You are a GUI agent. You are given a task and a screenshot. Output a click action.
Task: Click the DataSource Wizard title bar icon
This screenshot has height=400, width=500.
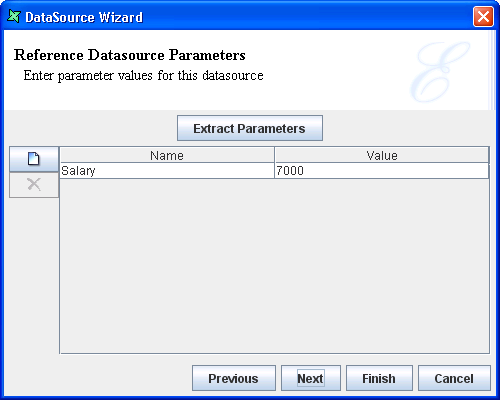click(x=14, y=16)
